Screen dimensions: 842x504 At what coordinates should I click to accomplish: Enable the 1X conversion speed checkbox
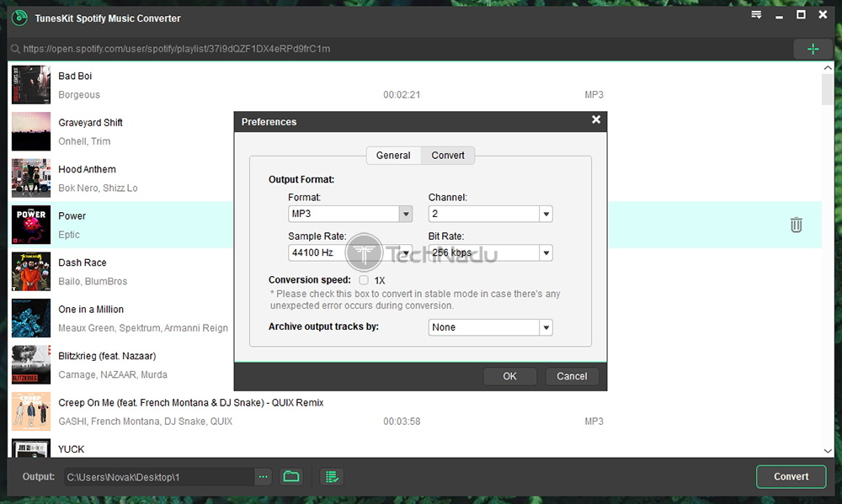point(364,280)
